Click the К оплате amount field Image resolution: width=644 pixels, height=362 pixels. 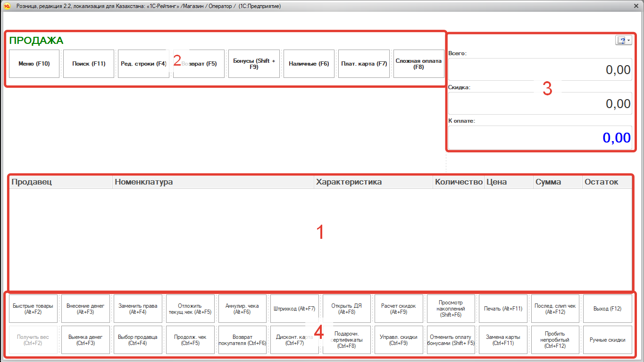(x=540, y=138)
